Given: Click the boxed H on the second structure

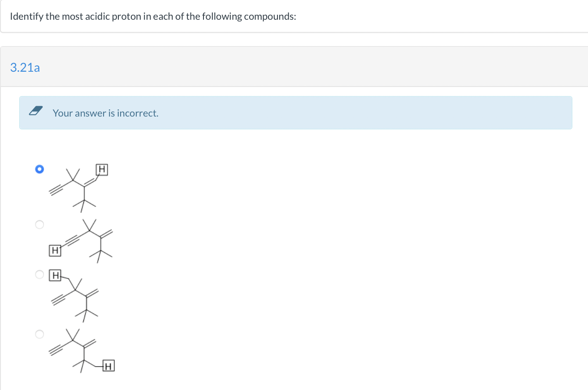Looking at the screenshot, I should (x=54, y=251).
